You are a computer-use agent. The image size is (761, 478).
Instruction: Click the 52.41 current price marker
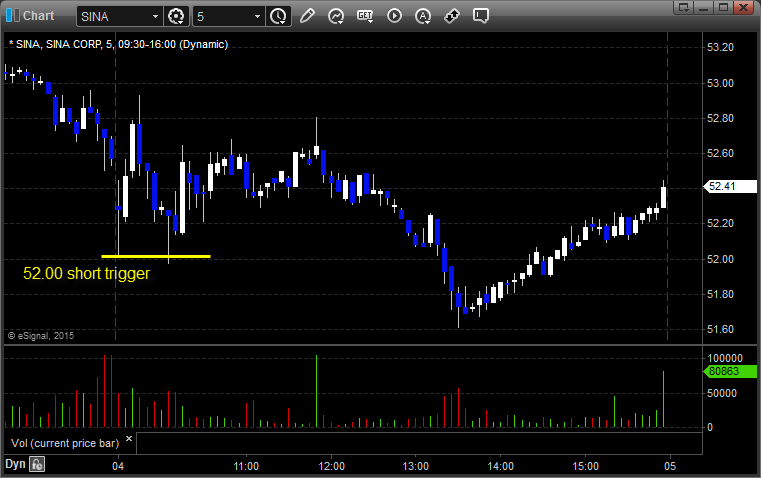point(730,186)
